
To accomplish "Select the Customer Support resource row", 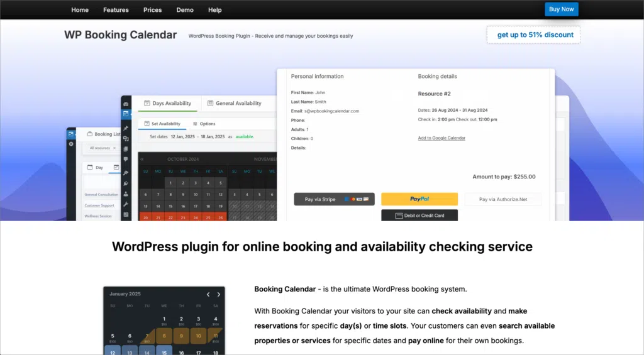I will 99,205.
